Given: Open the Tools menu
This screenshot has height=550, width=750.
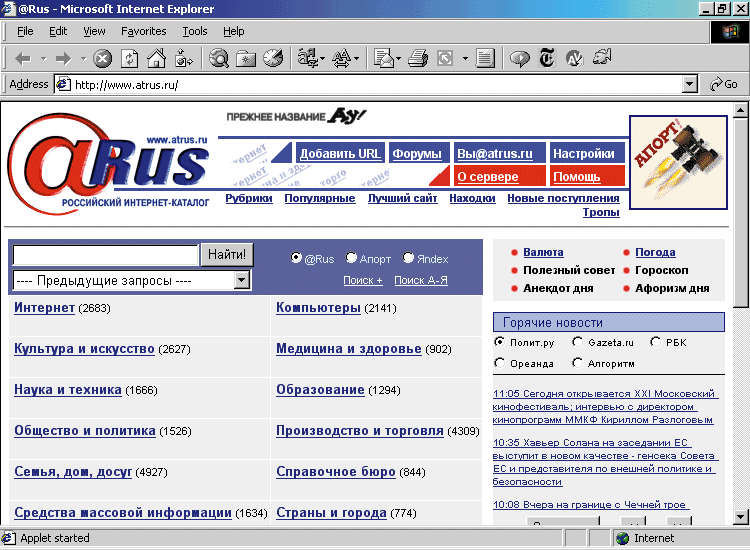Looking at the screenshot, I should click(195, 32).
